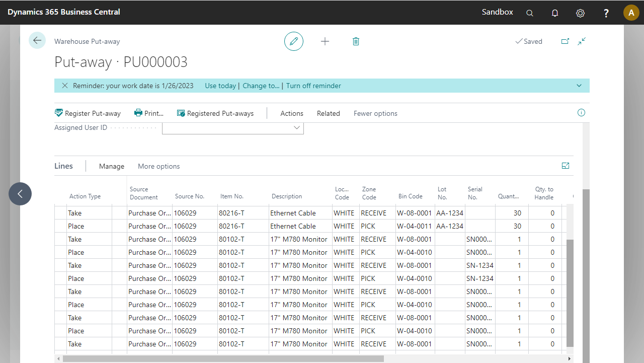Viewport: 644px width, 363px height.
Task: Delete the put-away using trash icon
Action: pos(356,41)
